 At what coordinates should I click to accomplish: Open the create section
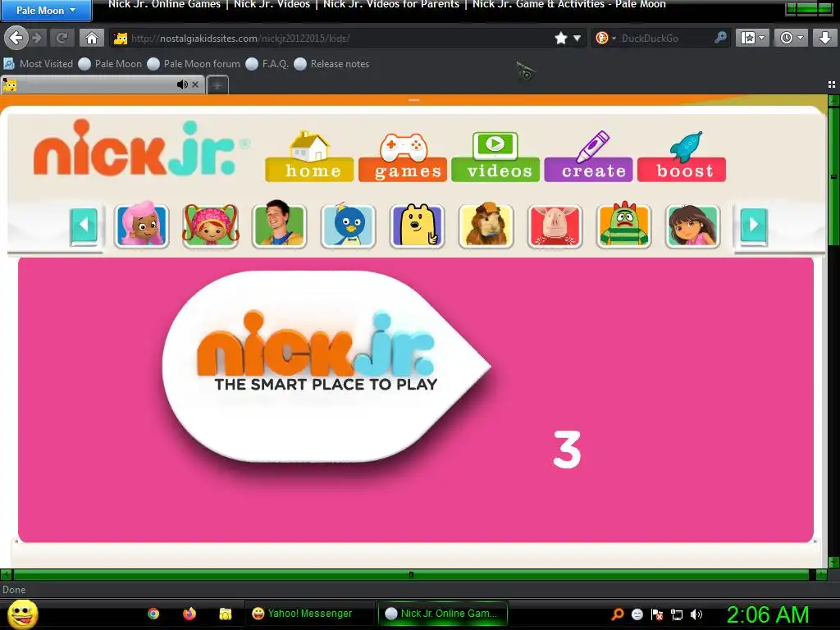click(x=589, y=157)
